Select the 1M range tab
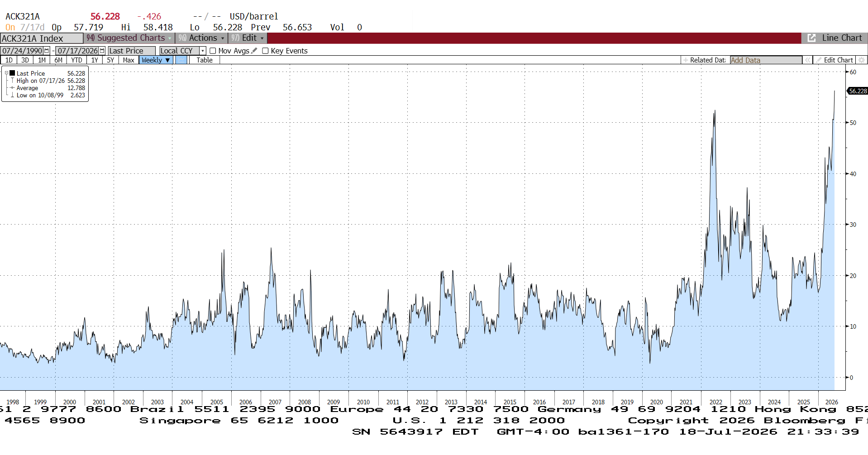 42,60
